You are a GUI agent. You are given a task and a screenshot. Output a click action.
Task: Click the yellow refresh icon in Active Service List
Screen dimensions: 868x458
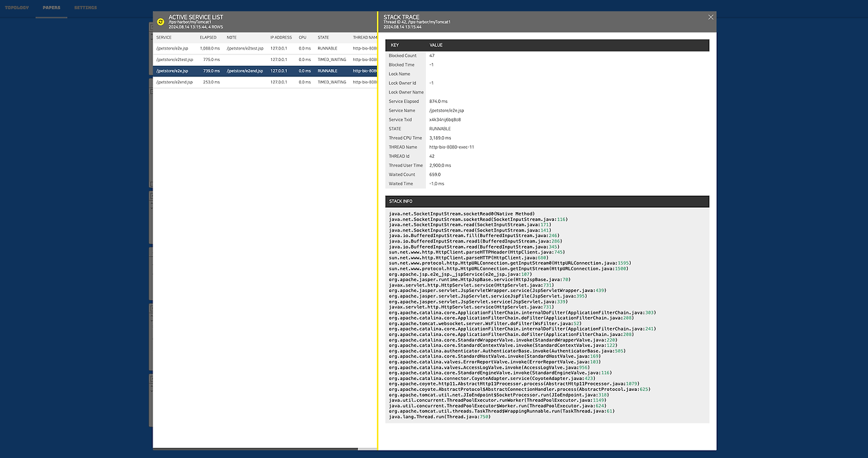(x=161, y=21)
